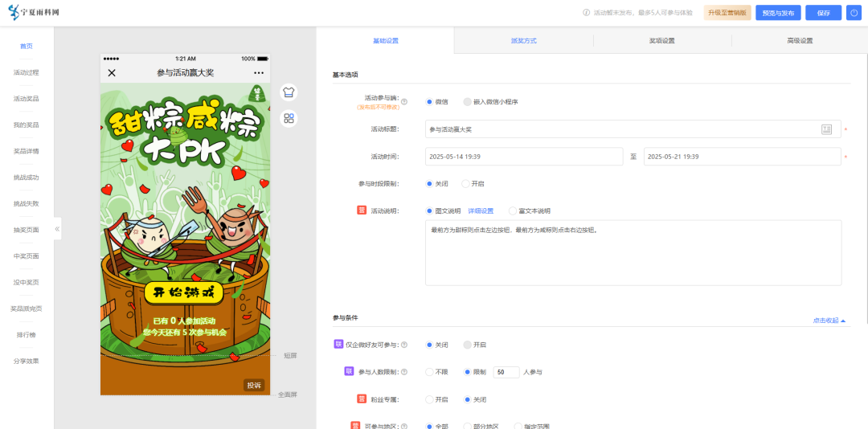Open 分享效果 in the left sidebar
The width and height of the screenshot is (868, 429).
(27, 361)
